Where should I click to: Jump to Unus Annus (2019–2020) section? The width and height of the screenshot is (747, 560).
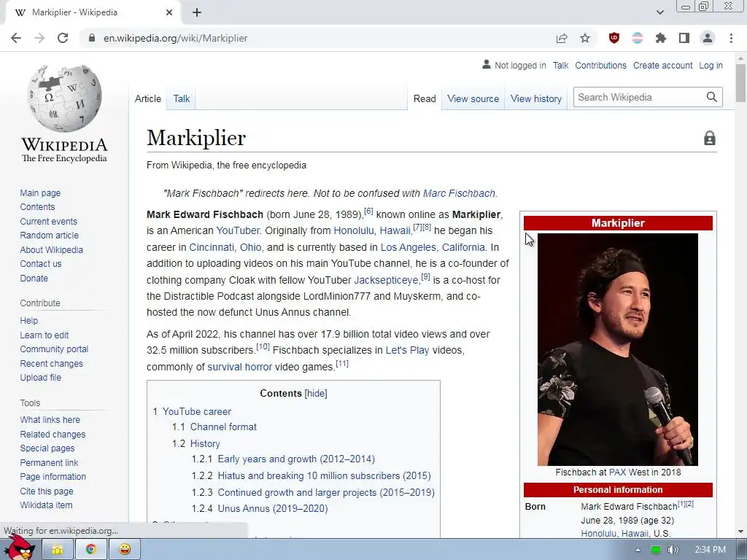click(273, 508)
